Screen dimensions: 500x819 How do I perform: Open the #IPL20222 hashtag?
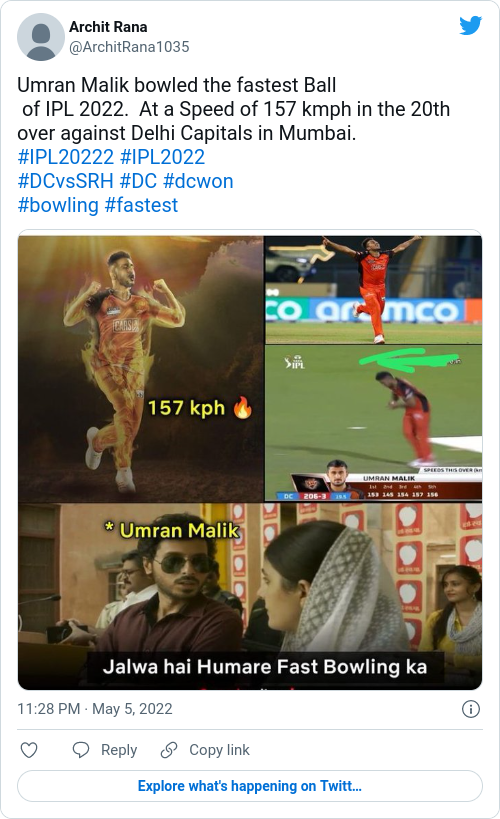pyautogui.click(x=65, y=157)
